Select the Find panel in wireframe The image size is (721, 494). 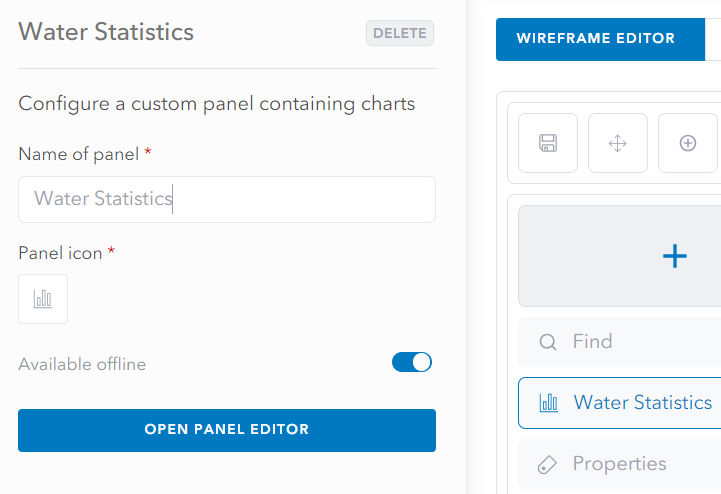(x=619, y=342)
